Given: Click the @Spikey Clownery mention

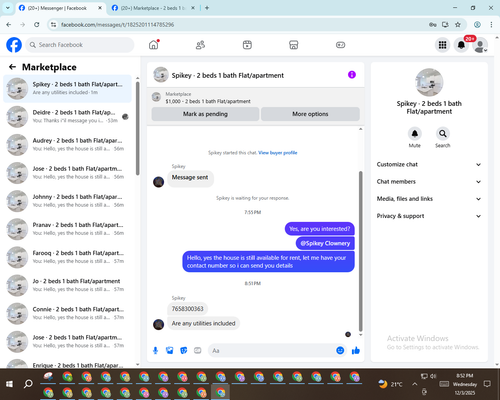Looking at the screenshot, I should 325,243.
